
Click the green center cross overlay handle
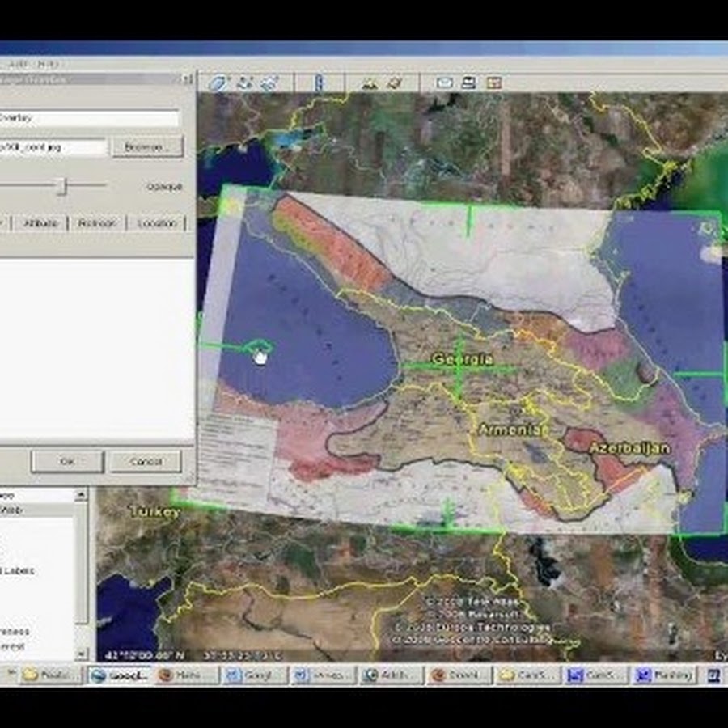(459, 368)
